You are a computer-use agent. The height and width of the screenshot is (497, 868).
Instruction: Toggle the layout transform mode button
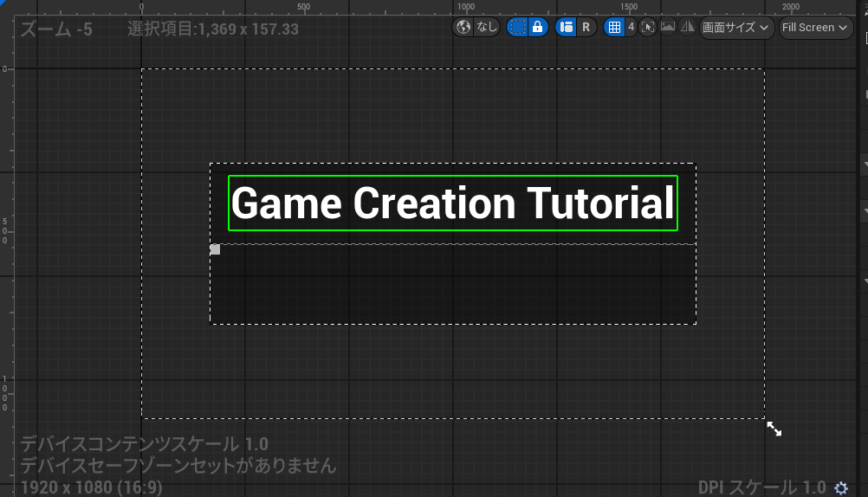pyautogui.click(x=566, y=27)
